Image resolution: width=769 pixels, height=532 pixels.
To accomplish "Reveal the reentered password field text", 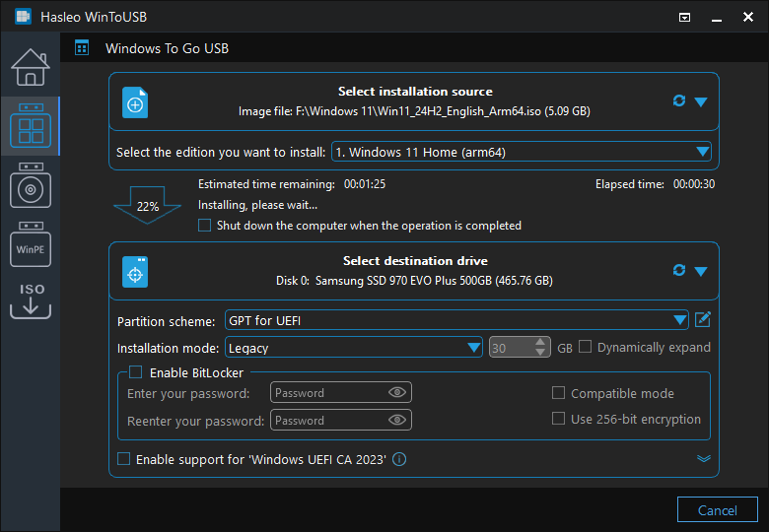I will pos(396,420).
